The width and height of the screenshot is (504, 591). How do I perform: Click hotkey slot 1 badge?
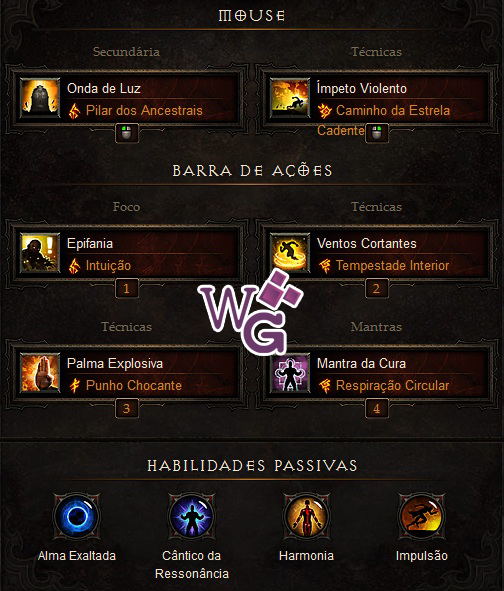[127, 288]
